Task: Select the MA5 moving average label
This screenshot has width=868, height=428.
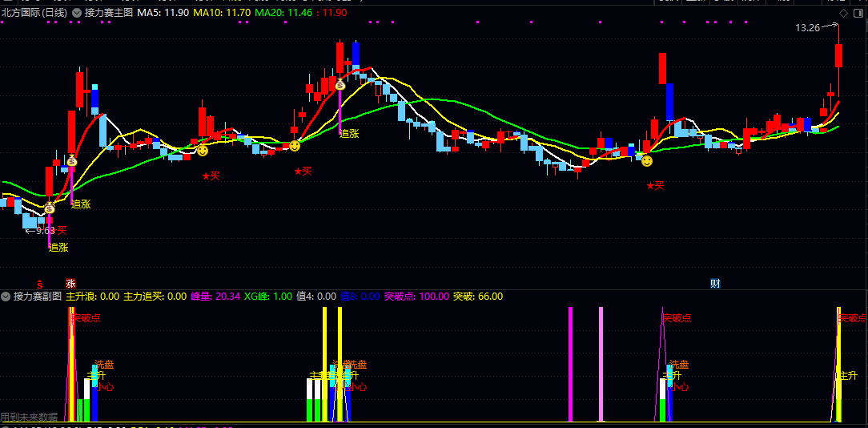Action: pos(163,14)
